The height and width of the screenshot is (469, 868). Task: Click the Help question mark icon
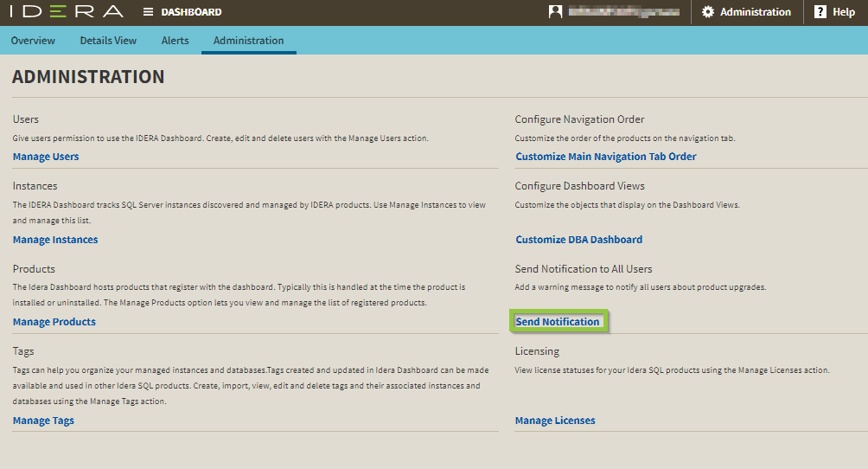pos(820,12)
